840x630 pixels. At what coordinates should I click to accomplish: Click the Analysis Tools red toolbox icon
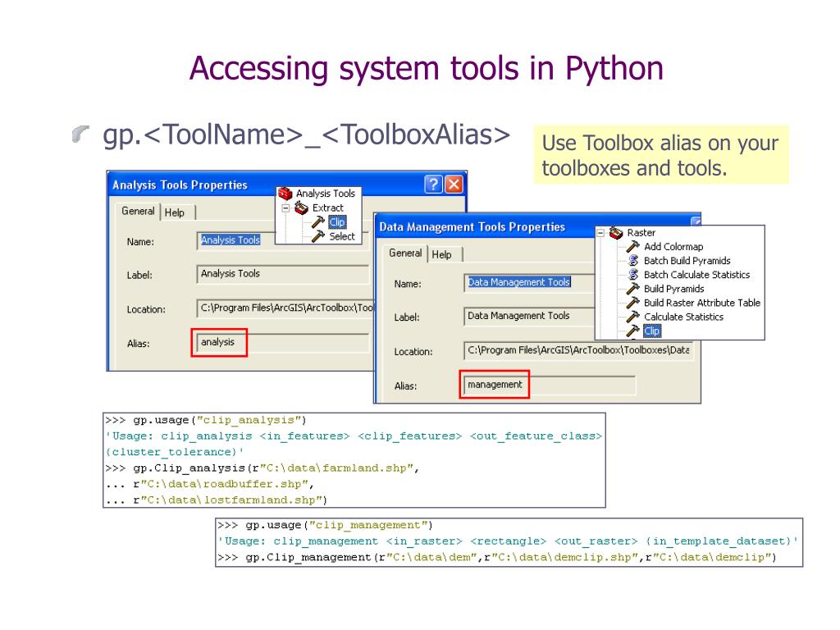(x=285, y=193)
